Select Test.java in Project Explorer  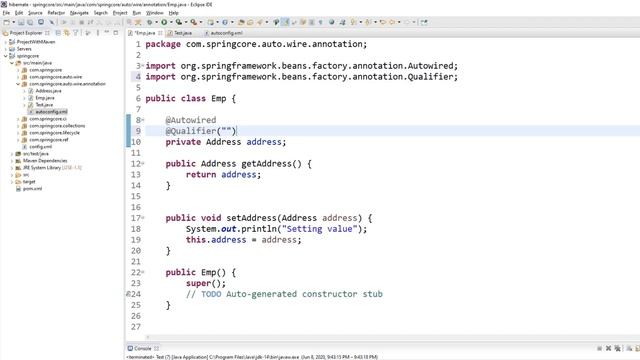click(44, 104)
